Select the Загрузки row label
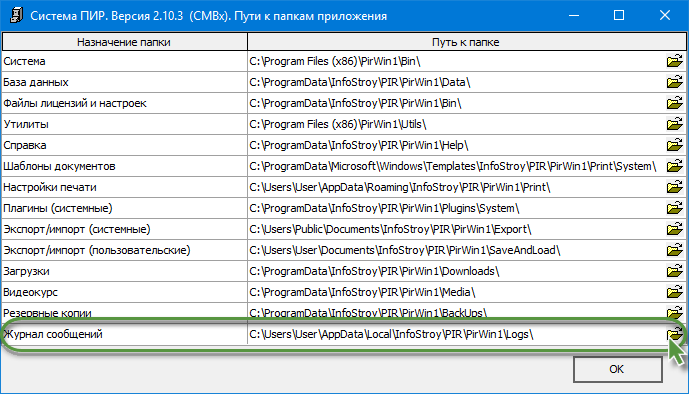 tap(26, 271)
